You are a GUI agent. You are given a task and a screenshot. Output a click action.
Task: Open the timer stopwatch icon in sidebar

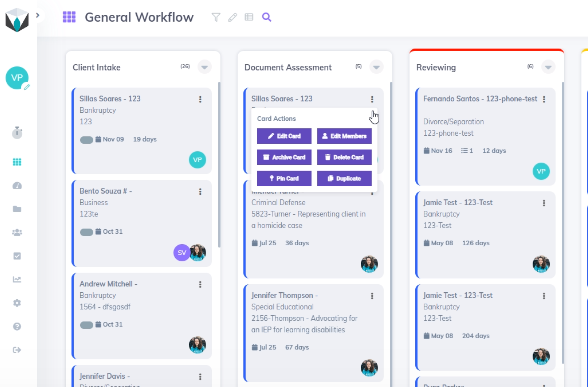[x=17, y=132]
